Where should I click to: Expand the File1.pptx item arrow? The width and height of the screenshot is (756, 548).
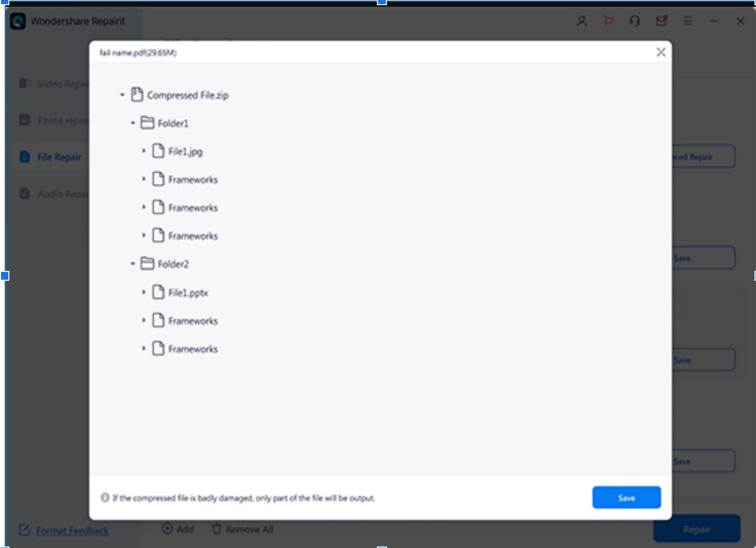pos(144,292)
